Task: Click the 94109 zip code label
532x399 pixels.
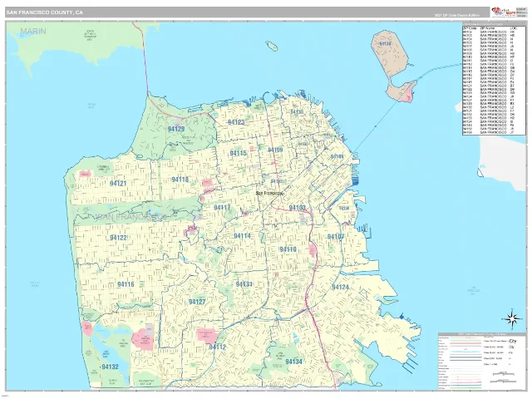Action: pos(275,150)
